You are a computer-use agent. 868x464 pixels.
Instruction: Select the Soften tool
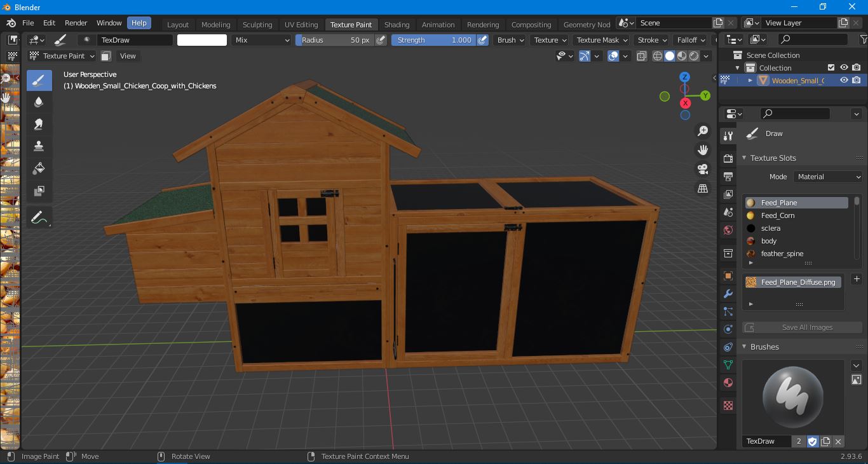coord(39,102)
